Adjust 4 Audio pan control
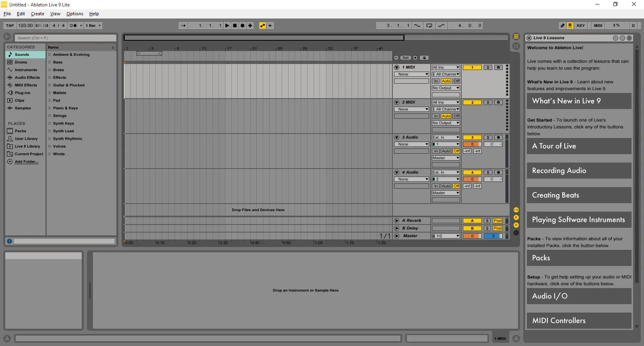Screen dimensions: 644x346 [x=493, y=179]
